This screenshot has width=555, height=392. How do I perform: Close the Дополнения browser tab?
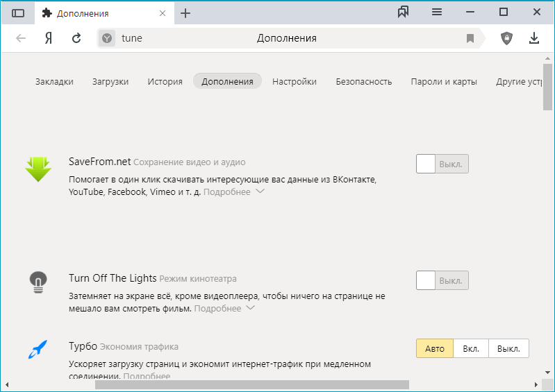point(163,13)
